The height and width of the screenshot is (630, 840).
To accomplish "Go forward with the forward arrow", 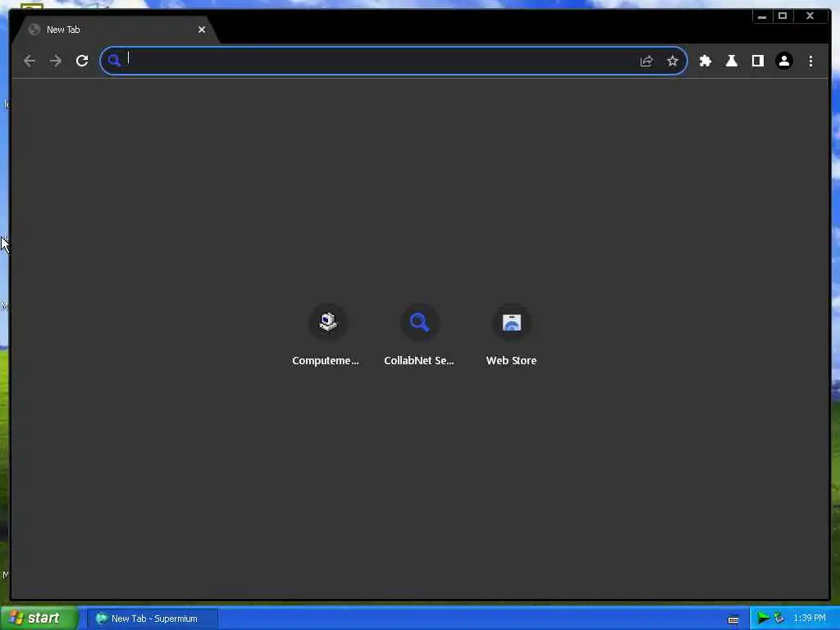I will (56, 61).
